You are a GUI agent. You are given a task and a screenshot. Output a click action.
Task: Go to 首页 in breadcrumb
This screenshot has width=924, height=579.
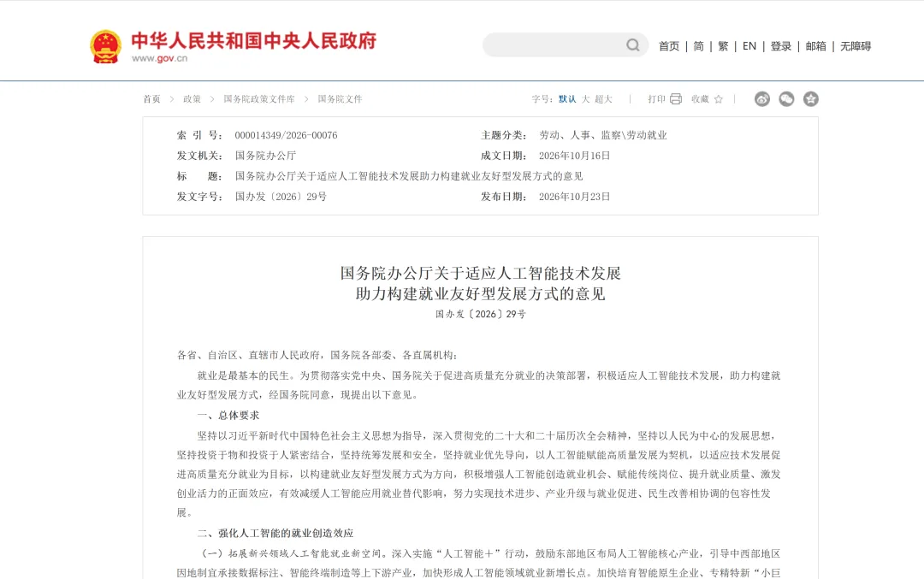coord(151,99)
